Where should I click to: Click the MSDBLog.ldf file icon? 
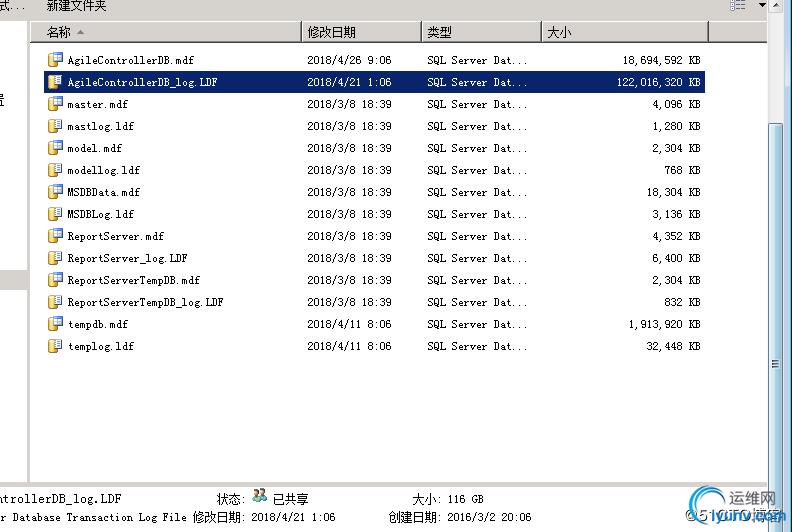click(x=55, y=214)
